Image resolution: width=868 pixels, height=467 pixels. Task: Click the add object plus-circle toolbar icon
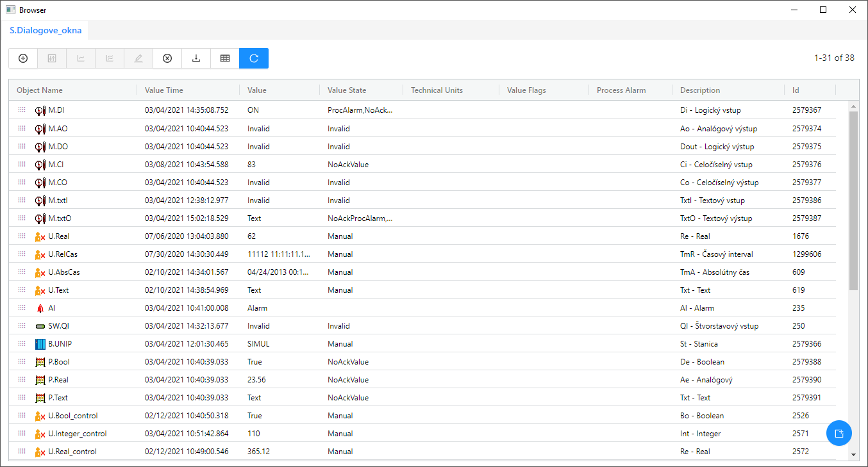[23, 58]
